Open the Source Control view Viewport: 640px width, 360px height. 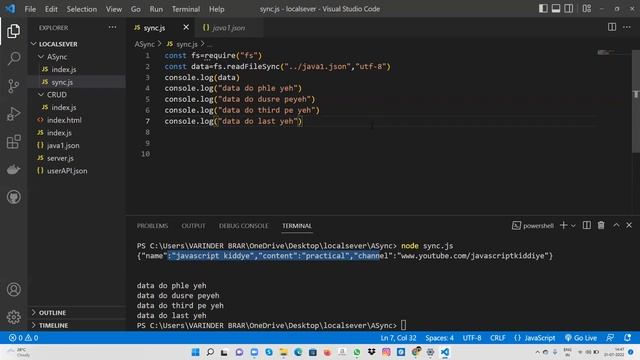tap(13, 86)
